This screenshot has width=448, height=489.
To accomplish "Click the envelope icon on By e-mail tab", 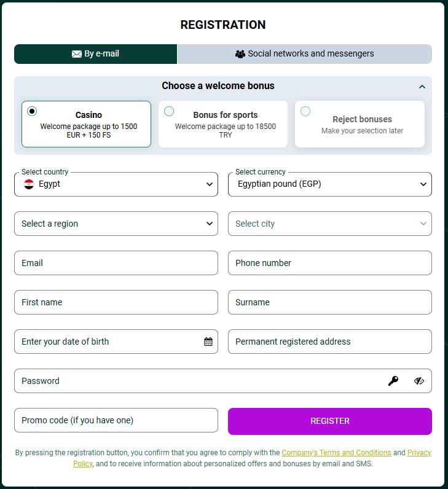I will click(77, 54).
